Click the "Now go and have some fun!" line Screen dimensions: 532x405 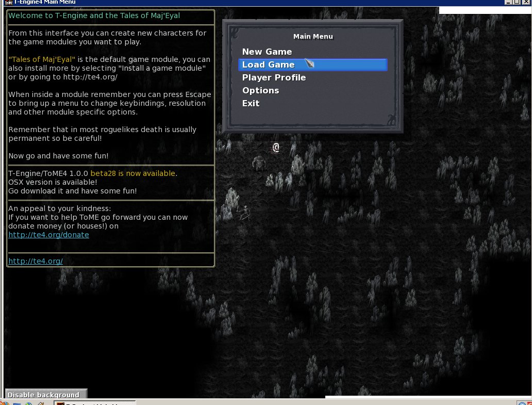point(58,156)
